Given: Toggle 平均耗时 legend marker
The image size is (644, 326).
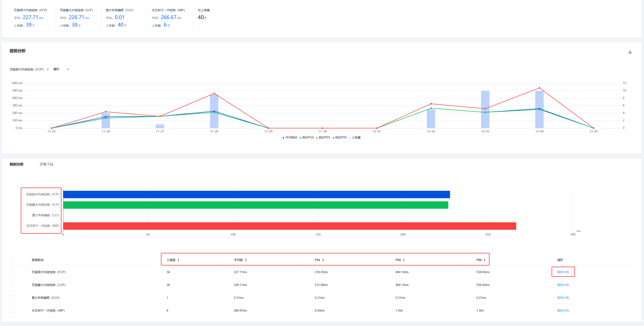Looking at the screenshot, I should pyautogui.click(x=284, y=138).
